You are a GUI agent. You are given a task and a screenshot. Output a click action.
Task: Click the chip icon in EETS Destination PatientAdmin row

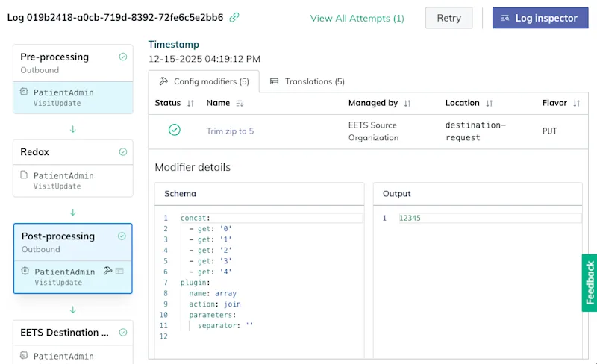click(x=24, y=355)
